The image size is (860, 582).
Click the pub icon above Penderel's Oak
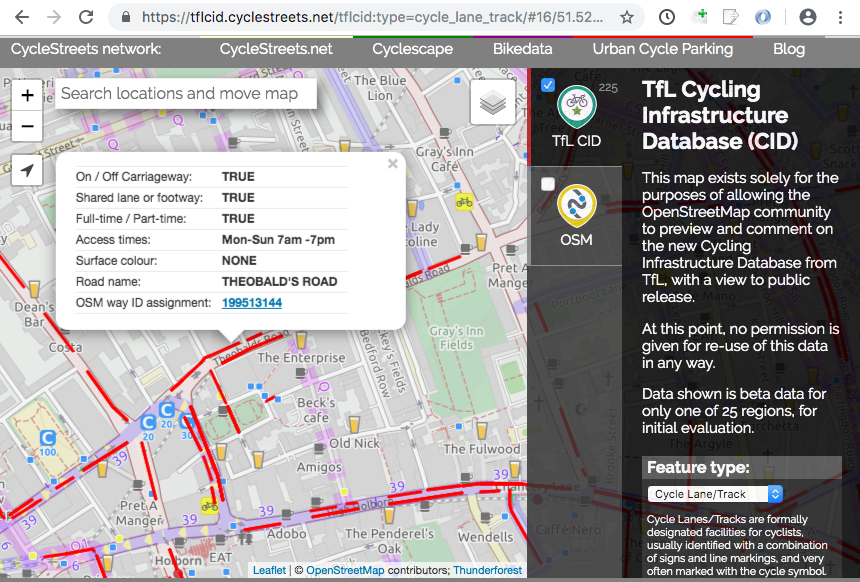pos(389,516)
